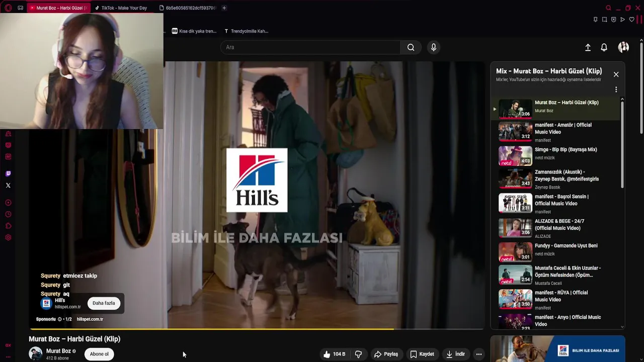The height and width of the screenshot is (362, 644).
Task: Click the magnifier search button on YouTube
Action: (411, 47)
